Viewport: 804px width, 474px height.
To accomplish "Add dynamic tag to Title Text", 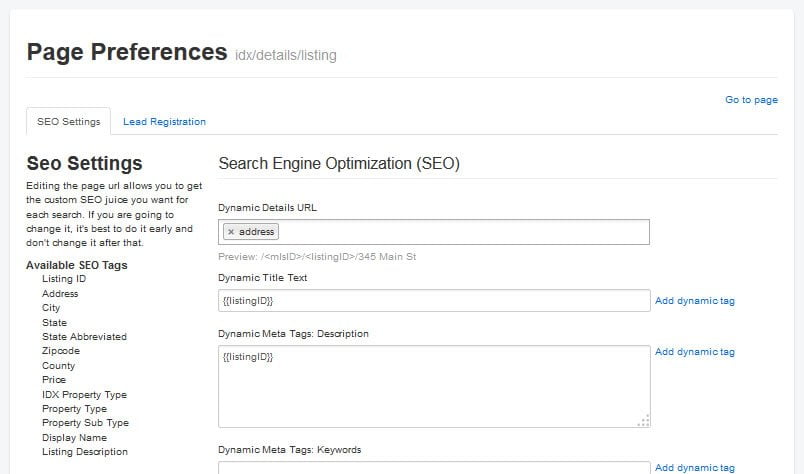I will (695, 301).
